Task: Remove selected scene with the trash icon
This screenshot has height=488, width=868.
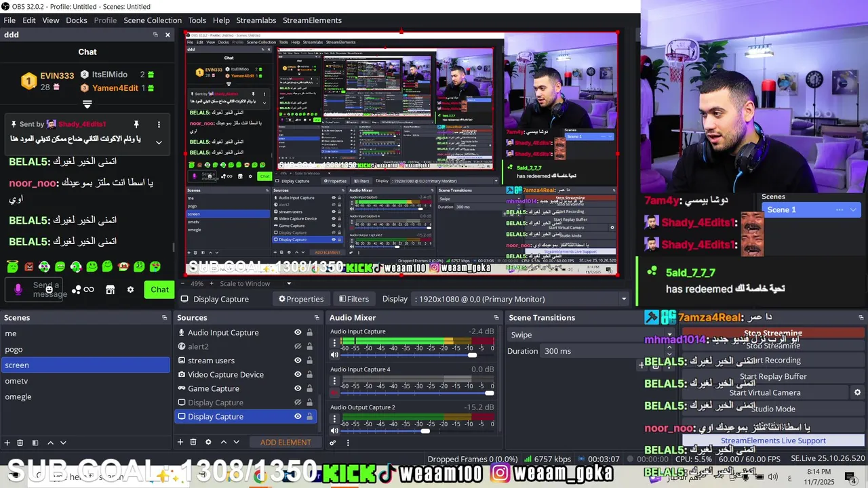Action: [x=20, y=443]
